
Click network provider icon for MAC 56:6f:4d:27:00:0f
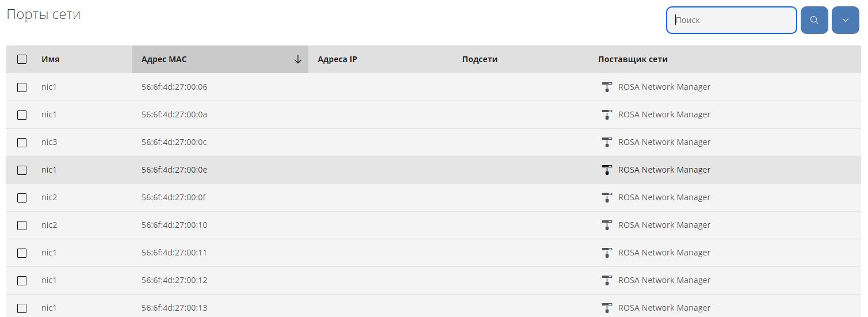pyautogui.click(x=607, y=197)
